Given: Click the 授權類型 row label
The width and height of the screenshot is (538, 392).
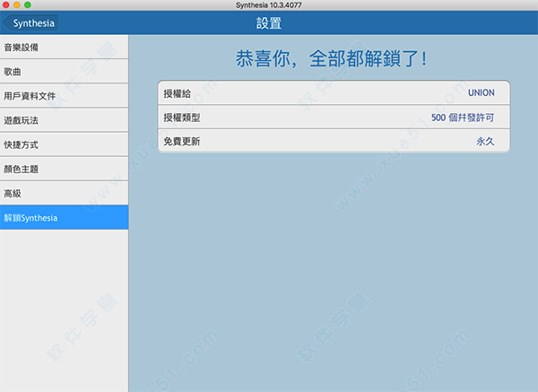Looking at the screenshot, I should [x=181, y=118].
